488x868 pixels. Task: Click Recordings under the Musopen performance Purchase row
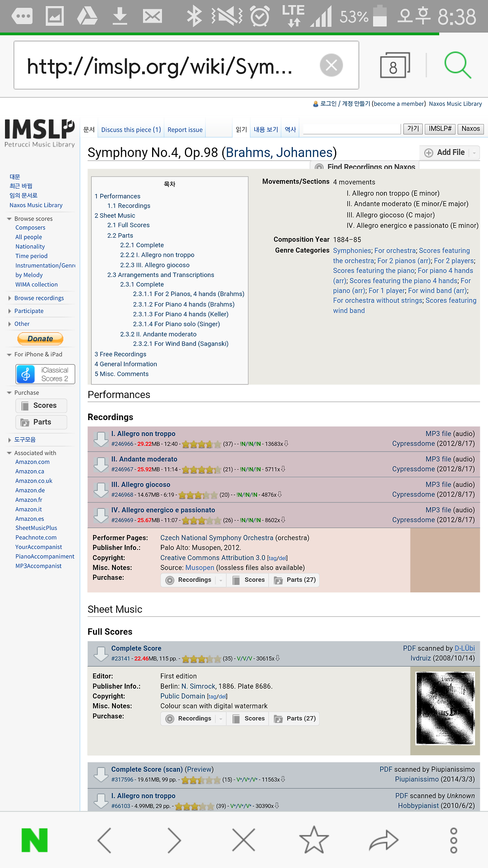[x=189, y=580]
